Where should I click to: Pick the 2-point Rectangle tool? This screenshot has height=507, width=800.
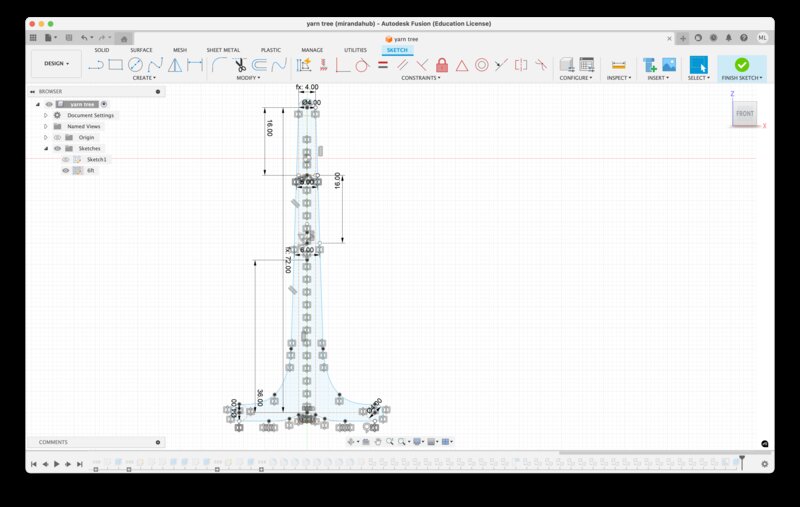115,65
